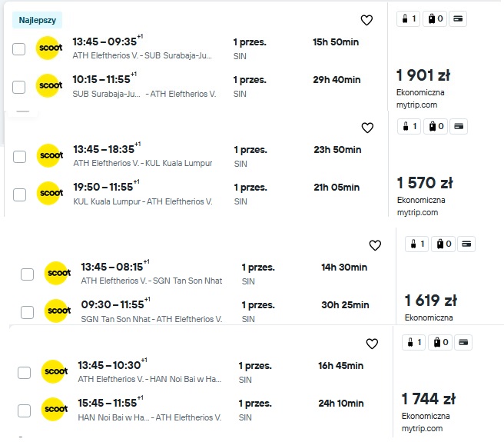Save the Tan Son Nhat flight to favorites
This screenshot has width=504, height=442.
coord(375,245)
